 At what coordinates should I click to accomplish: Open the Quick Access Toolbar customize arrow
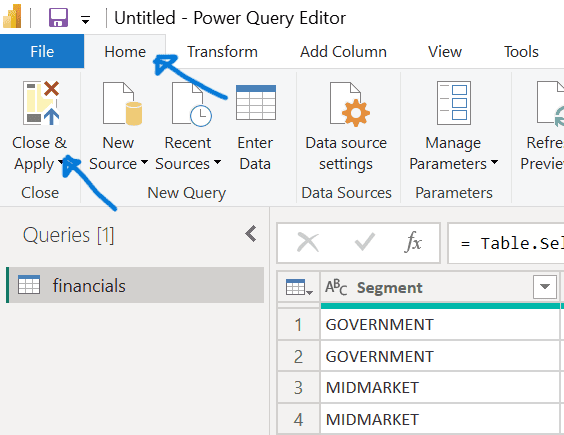(85, 19)
